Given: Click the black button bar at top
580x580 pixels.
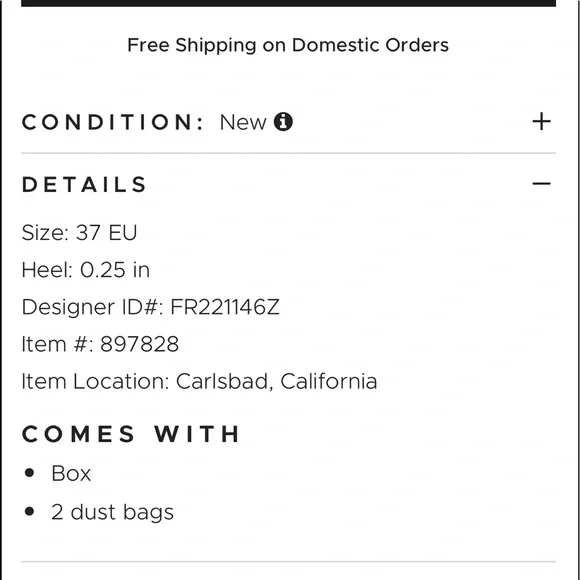Looking at the screenshot, I should click(288, 3).
